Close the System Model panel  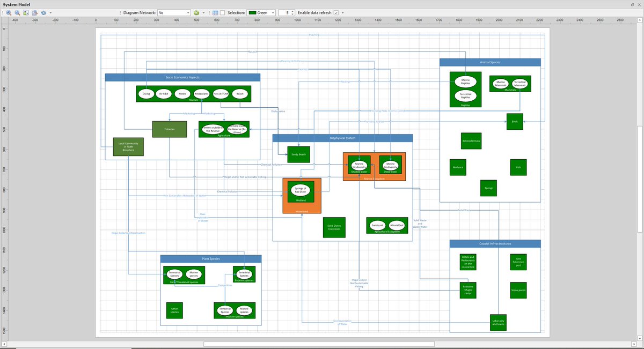640,4
